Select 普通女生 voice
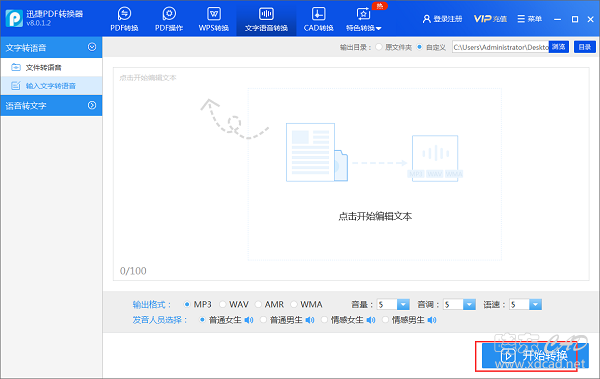600x379 pixels. pos(202,320)
